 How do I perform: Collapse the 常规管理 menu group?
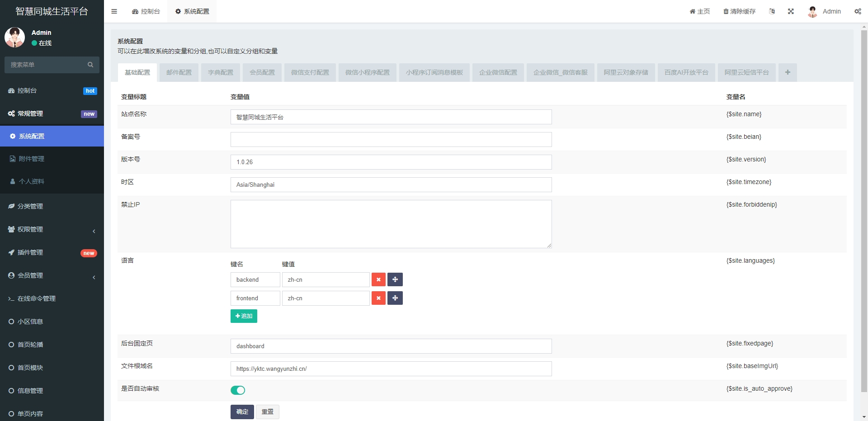click(52, 114)
